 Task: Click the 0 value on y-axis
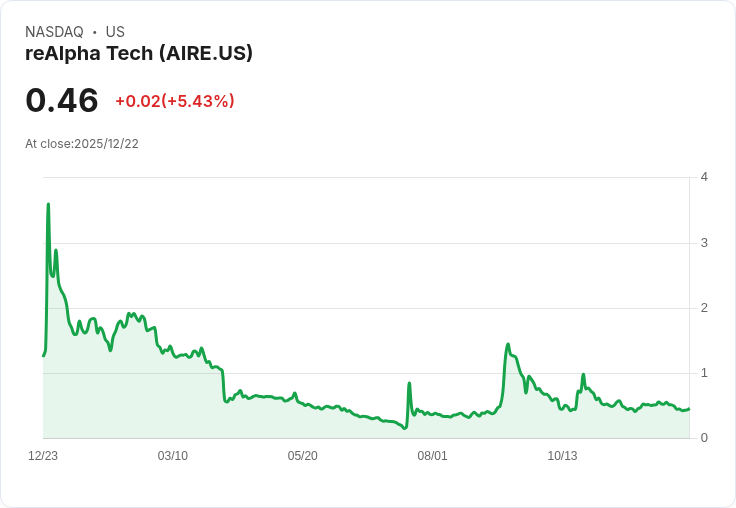(x=704, y=438)
